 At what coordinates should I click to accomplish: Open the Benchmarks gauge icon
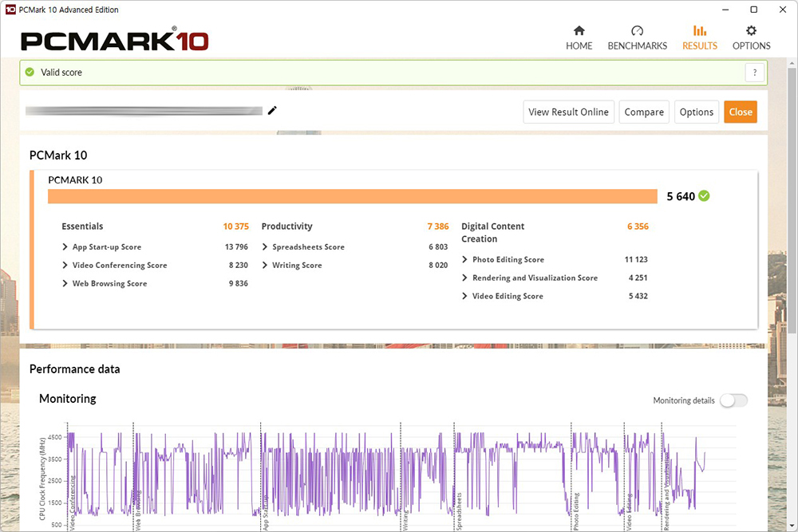(x=637, y=30)
